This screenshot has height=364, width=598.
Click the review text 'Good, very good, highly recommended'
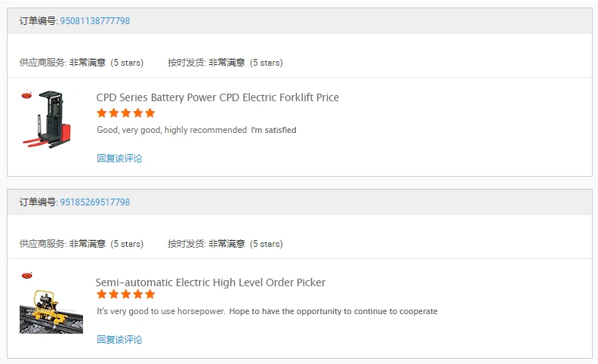pos(171,130)
